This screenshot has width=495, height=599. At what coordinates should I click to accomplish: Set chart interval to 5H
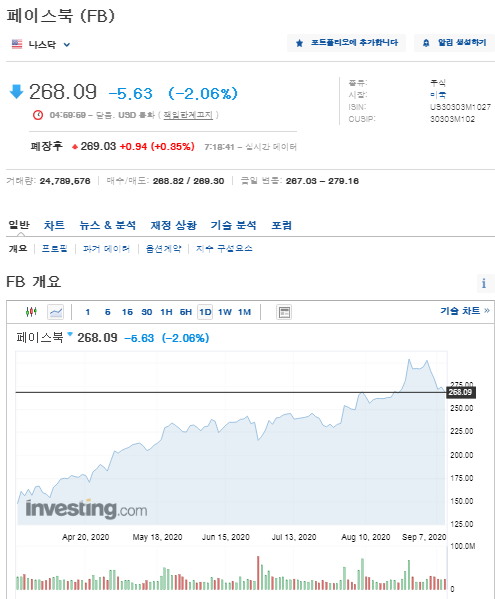pyautogui.click(x=186, y=312)
